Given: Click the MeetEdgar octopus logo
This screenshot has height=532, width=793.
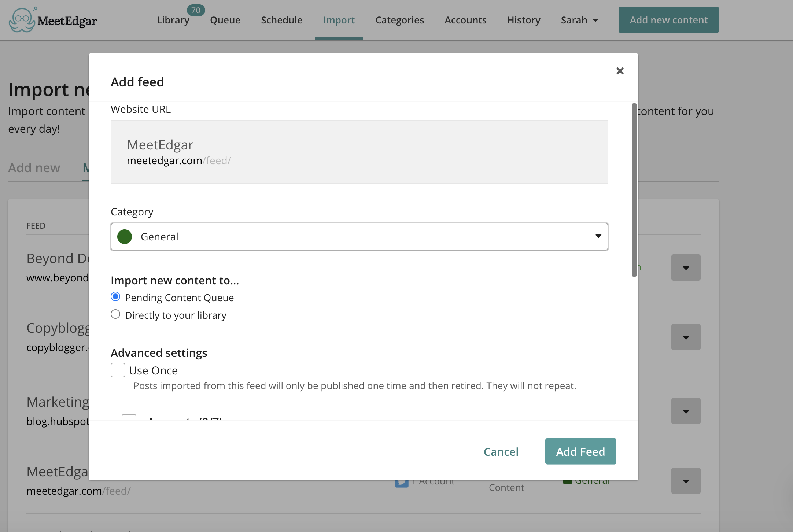Looking at the screenshot, I should [22, 20].
